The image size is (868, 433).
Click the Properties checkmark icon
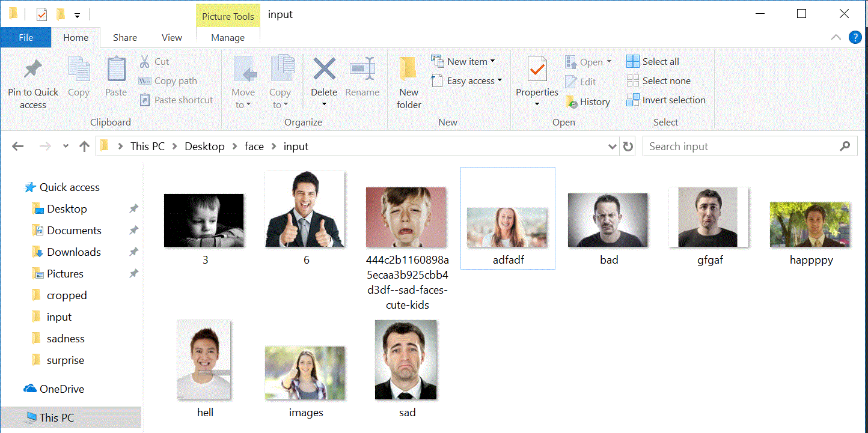pos(537,69)
